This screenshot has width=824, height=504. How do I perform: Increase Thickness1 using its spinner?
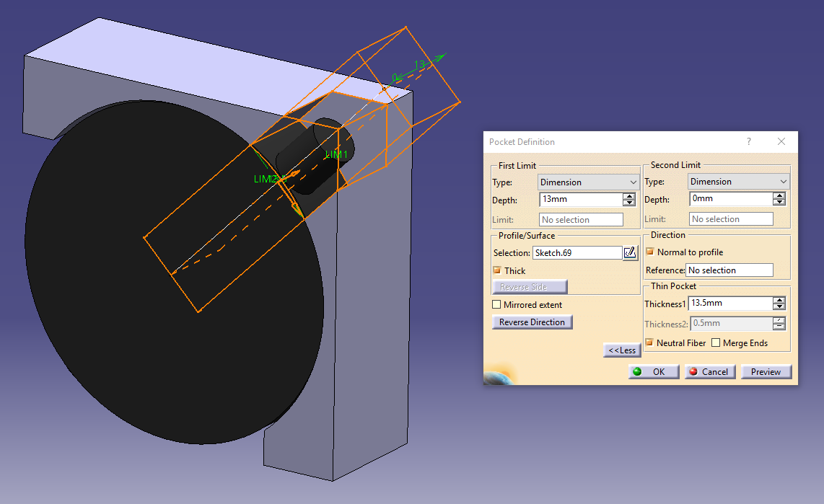[x=779, y=300]
